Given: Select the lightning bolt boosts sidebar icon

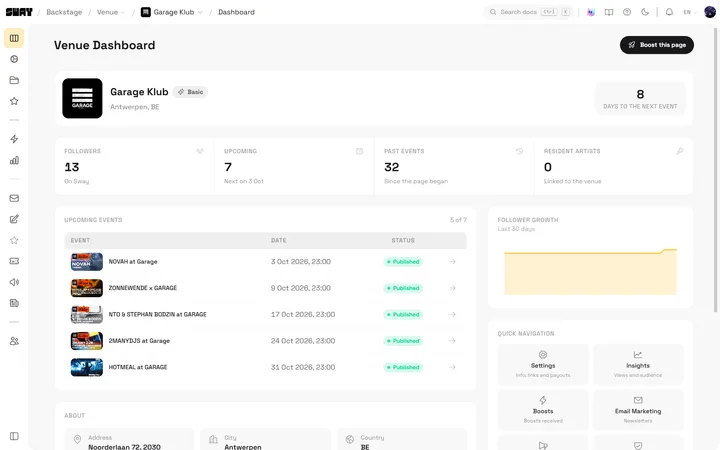Looking at the screenshot, I should pyautogui.click(x=14, y=139).
